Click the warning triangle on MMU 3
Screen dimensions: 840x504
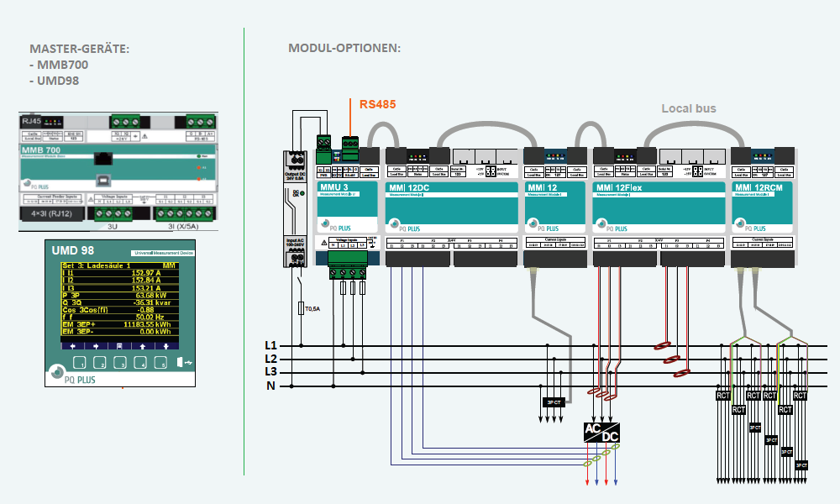323,242
